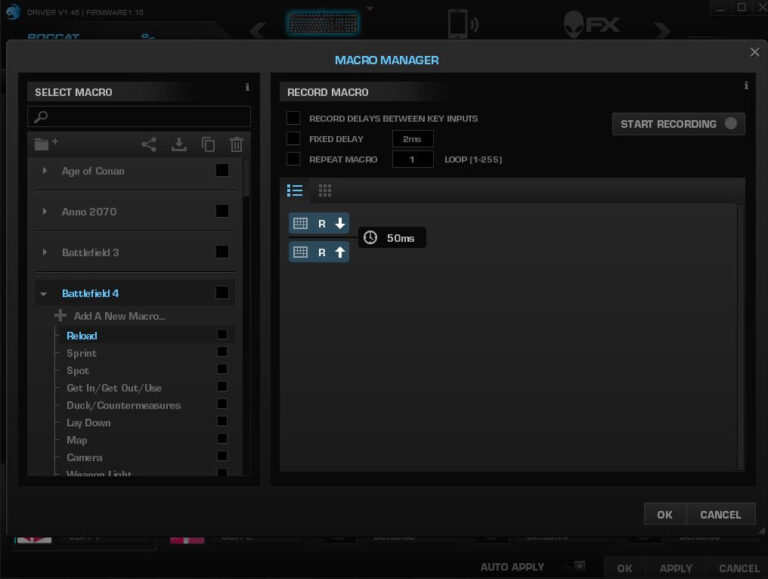This screenshot has height=579, width=768.
Task: Expand the Age of Conan folder arrow
Action: (45, 170)
